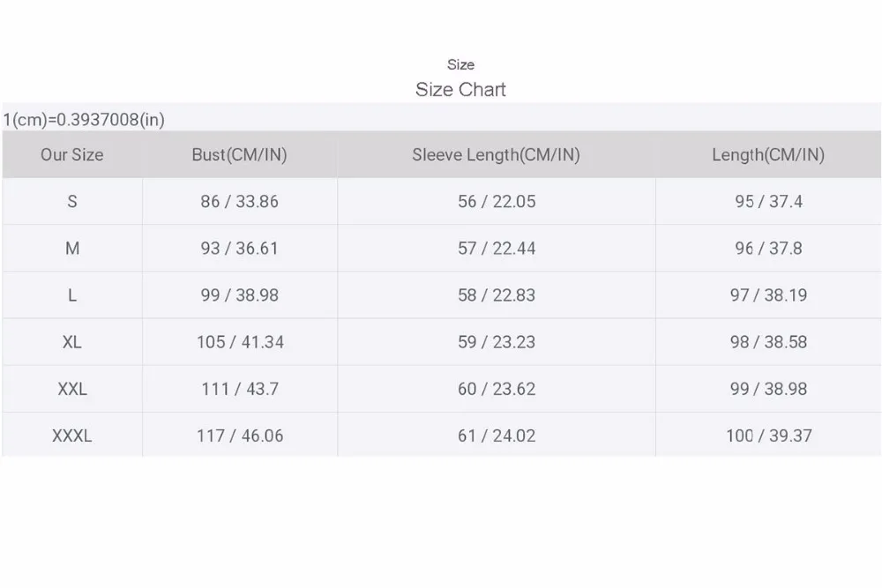Screen dimensions: 882x588
Task: Select the Our Size column header
Action: [x=72, y=154]
